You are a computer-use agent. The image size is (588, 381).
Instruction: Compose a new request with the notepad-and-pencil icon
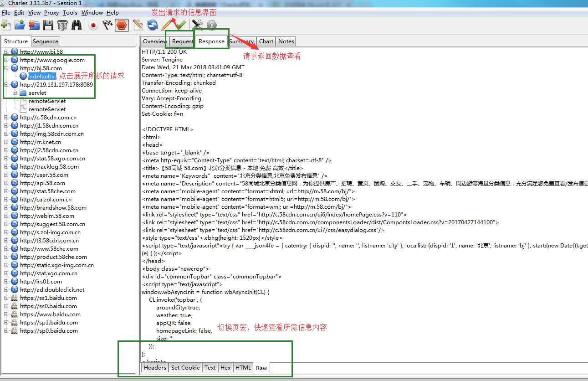[138, 25]
